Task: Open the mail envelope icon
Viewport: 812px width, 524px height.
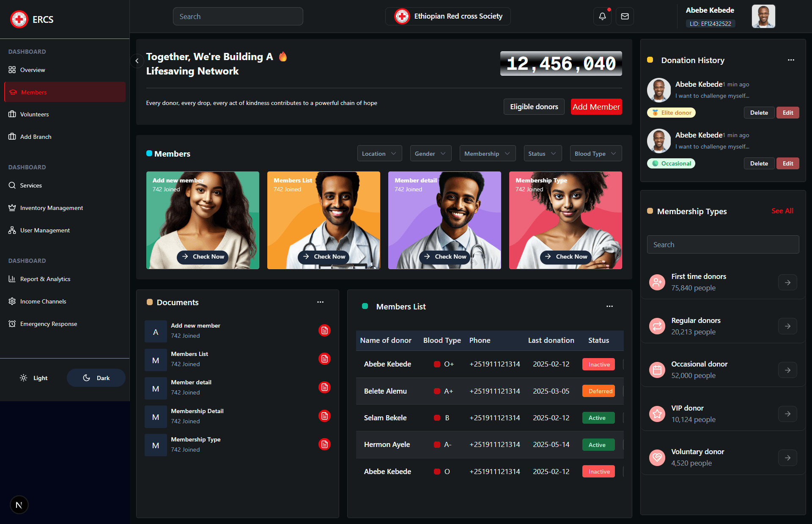Action: coord(625,17)
